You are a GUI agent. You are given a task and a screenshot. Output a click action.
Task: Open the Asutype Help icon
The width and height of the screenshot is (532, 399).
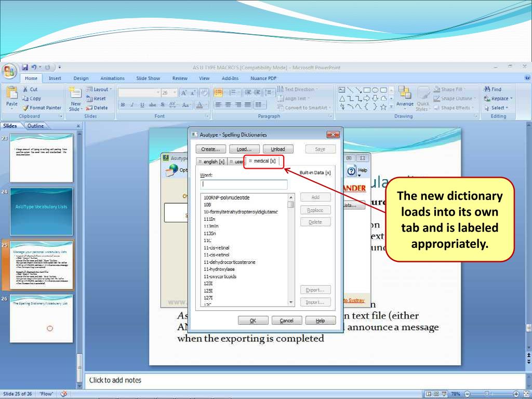pos(357,171)
